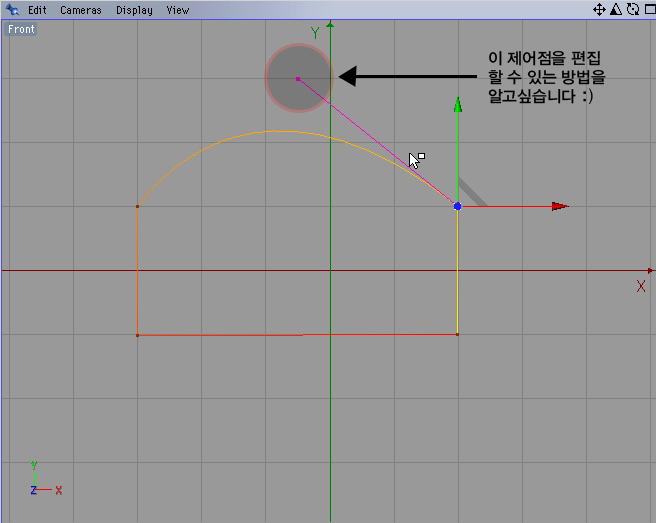Open the Display menu

[x=134, y=10]
